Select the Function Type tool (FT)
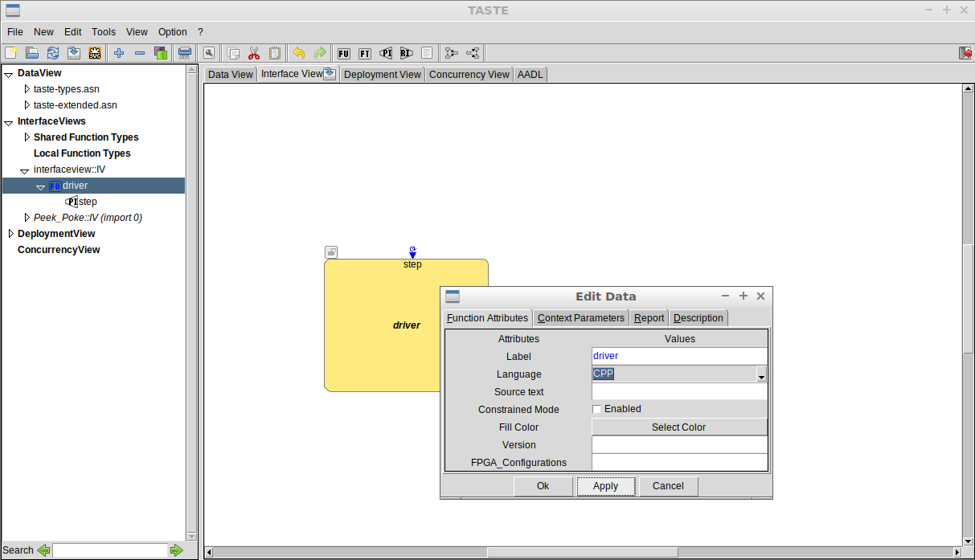The height and width of the screenshot is (560, 975). tap(364, 53)
